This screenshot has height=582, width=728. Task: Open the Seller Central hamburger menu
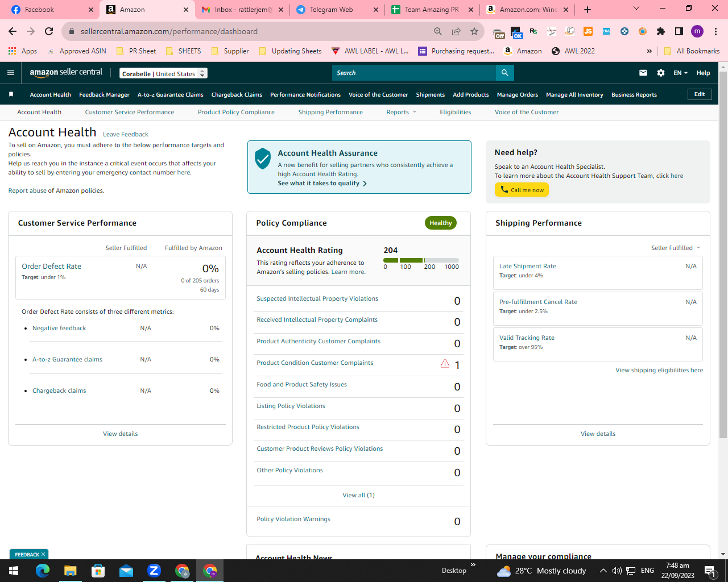[x=11, y=73]
